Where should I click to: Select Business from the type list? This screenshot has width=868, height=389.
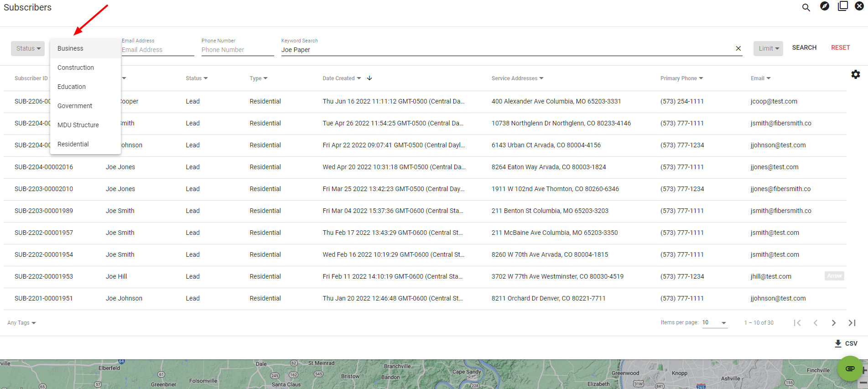85,48
